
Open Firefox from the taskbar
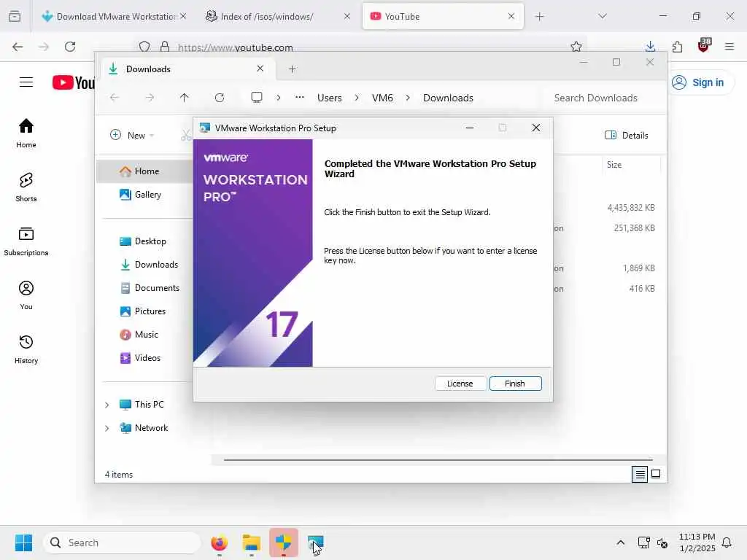219,542
